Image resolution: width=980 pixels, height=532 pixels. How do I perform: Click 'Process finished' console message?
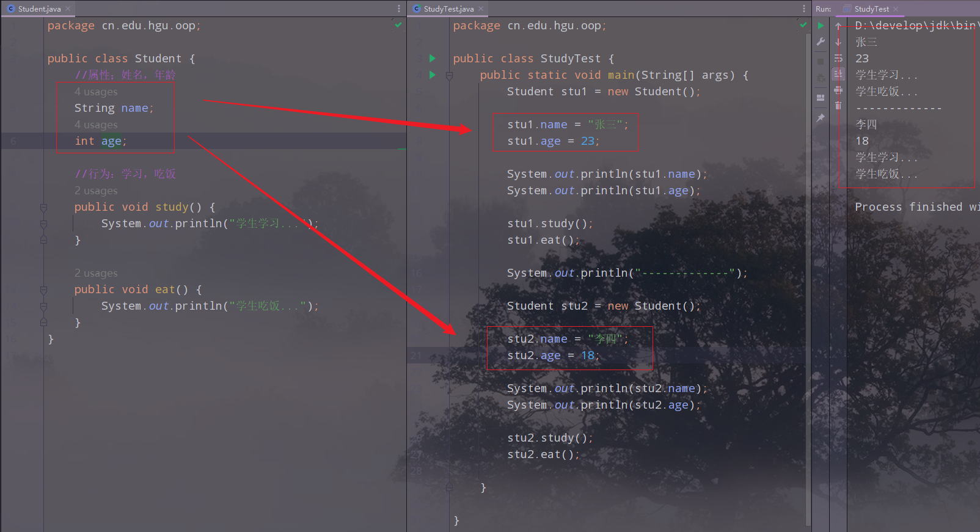917,207
